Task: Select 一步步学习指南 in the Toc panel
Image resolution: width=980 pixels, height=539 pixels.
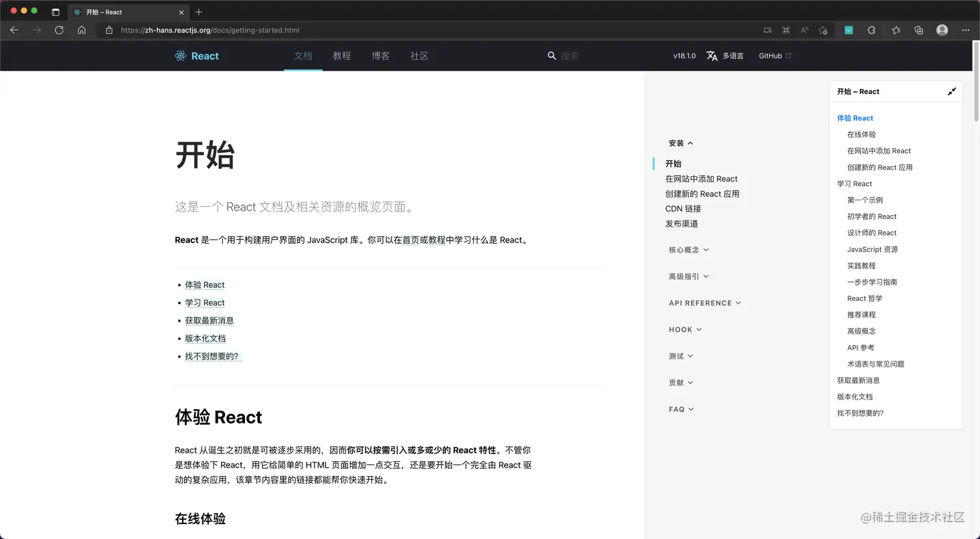Action: click(872, 282)
